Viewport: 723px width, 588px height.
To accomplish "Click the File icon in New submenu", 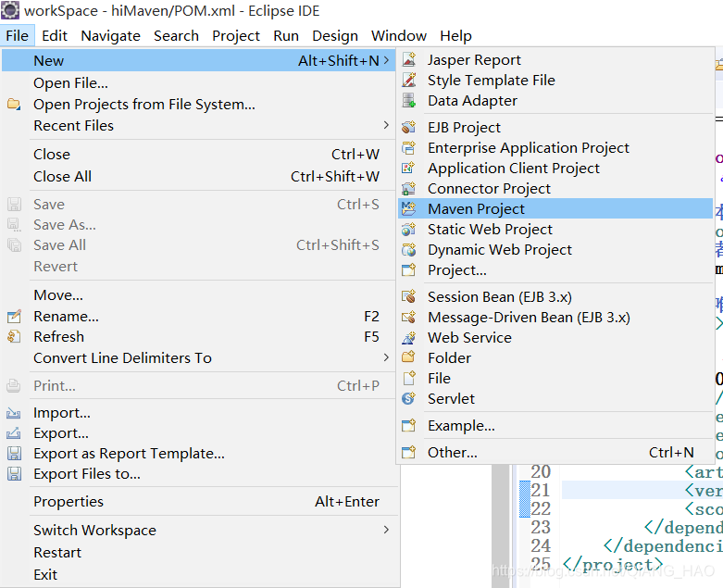I will point(409,378).
